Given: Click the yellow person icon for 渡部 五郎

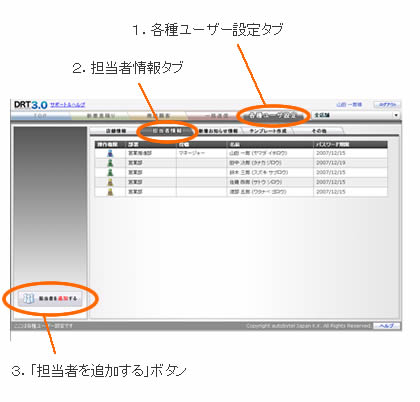Looking at the screenshot, I should click(x=110, y=192).
